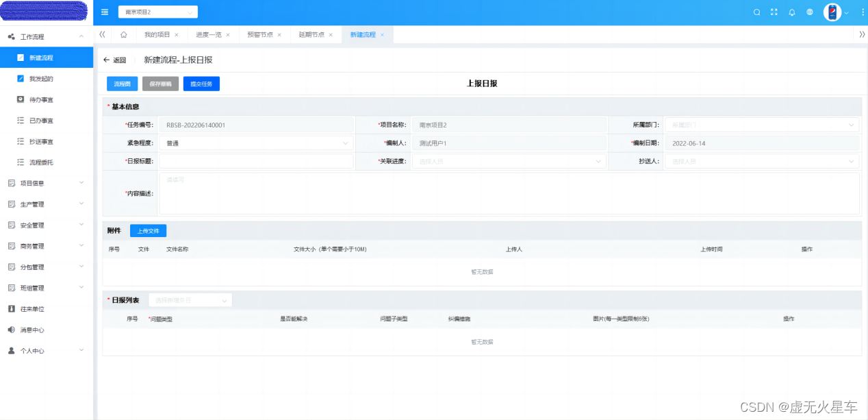Open 待办事宜 in sidebar

47,99
